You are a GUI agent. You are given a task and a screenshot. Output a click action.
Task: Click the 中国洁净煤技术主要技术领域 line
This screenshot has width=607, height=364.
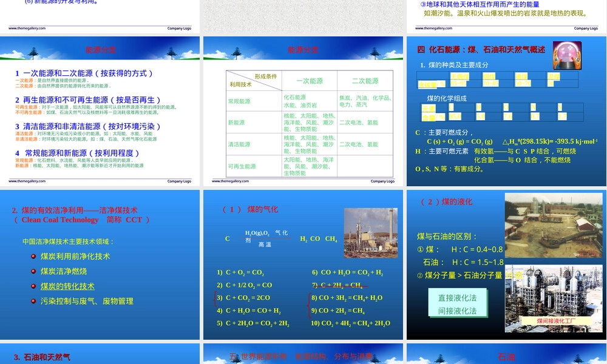(68, 241)
